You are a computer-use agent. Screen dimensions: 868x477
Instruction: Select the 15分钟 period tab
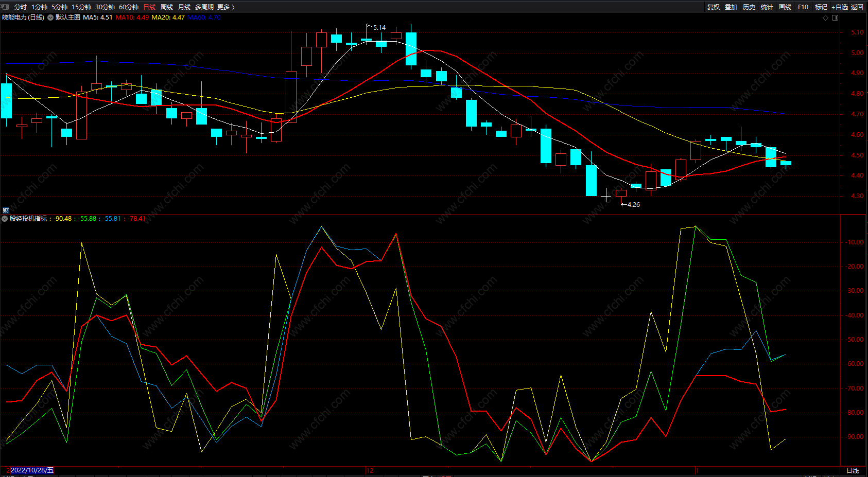[81, 7]
